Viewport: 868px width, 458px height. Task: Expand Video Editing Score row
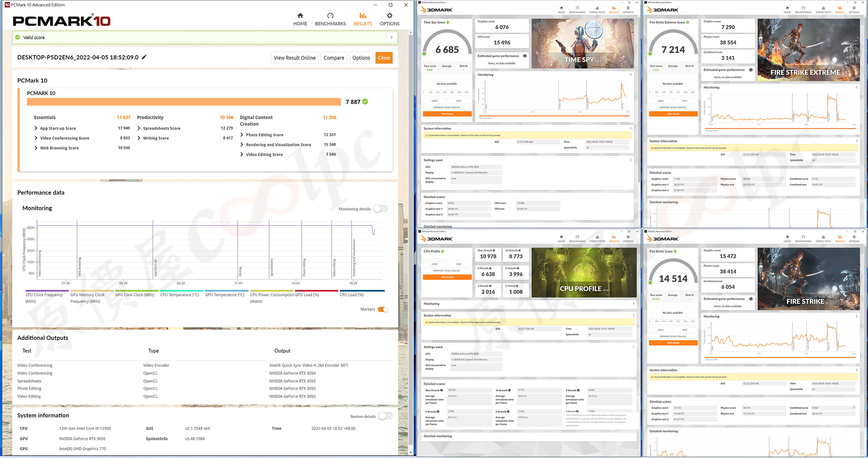[x=242, y=154]
